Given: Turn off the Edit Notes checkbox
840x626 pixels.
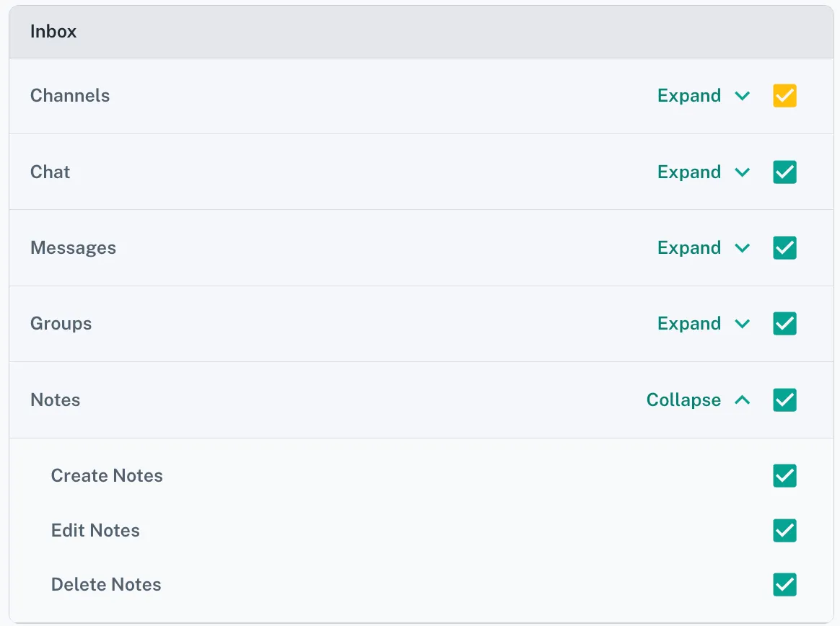Looking at the screenshot, I should click(784, 531).
